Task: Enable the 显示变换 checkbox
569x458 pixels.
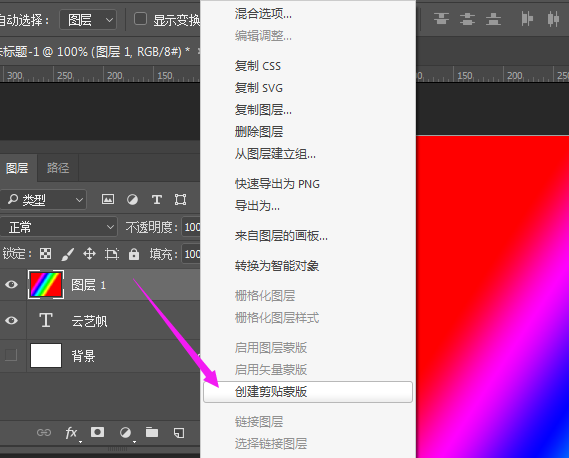Action: pyautogui.click(x=140, y=19)
